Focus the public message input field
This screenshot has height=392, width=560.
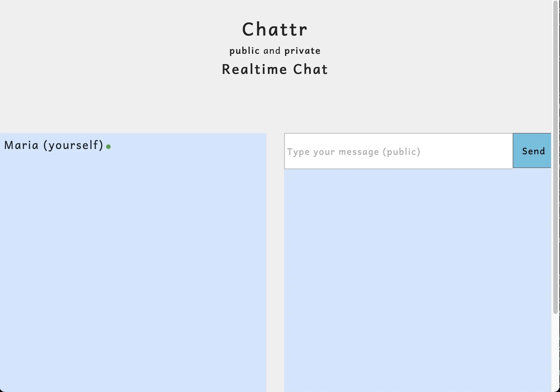point(398,151)
